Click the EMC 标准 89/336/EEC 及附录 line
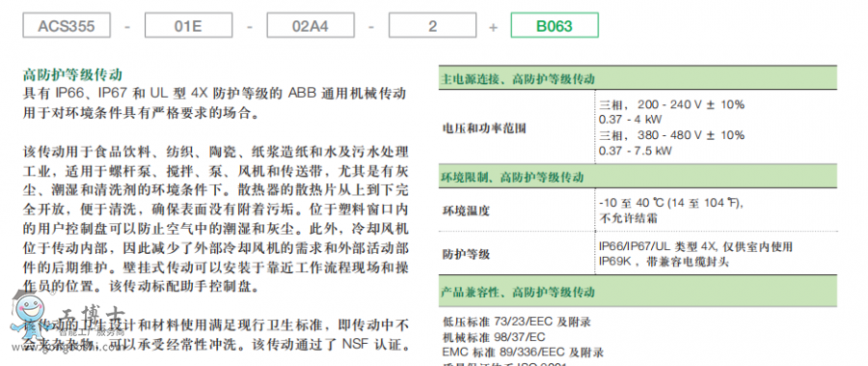The width and height of the screenshot is (868, 366). 523,352
